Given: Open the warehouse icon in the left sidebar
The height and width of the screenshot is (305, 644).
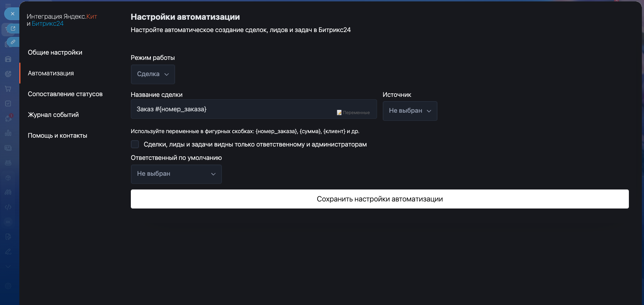Looking at the screenshot, I should click(x=8, y=59).
